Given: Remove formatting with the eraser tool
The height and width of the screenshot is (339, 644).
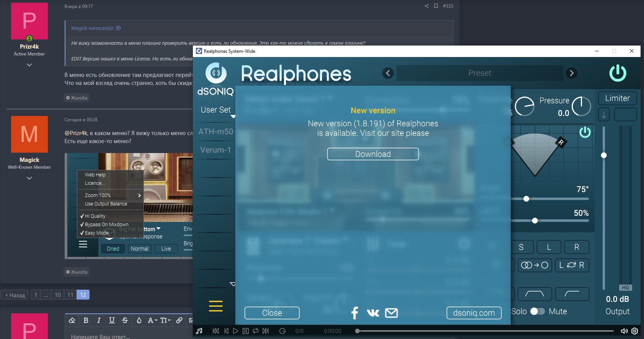Looking at the screenshot, I should (72, 320).
